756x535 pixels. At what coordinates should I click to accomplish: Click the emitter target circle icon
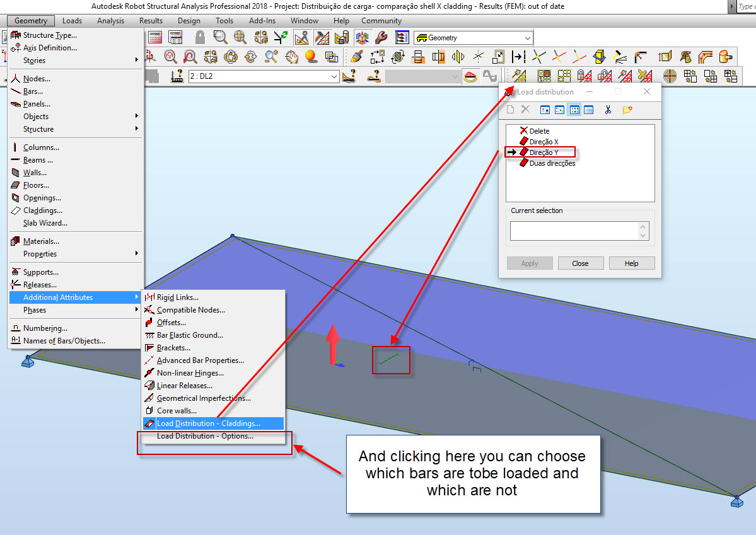coord(670,76)
